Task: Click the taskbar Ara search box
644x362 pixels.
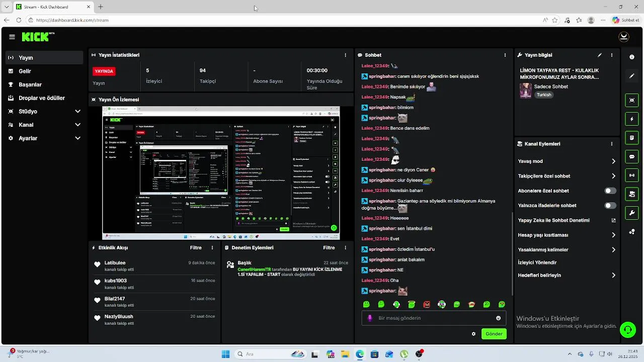Action: 271,354
